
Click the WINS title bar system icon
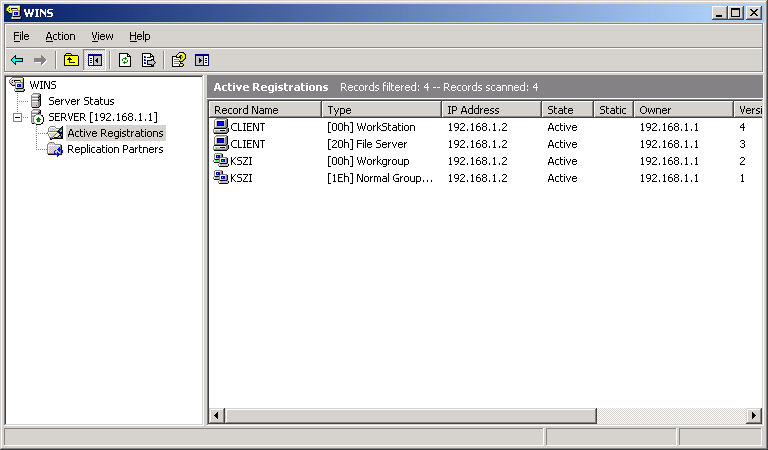coord(13,12)
